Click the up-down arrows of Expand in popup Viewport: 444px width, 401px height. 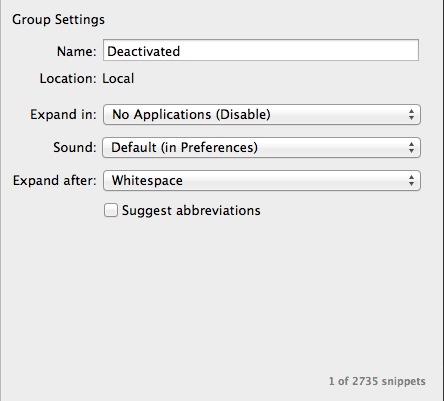411,115
